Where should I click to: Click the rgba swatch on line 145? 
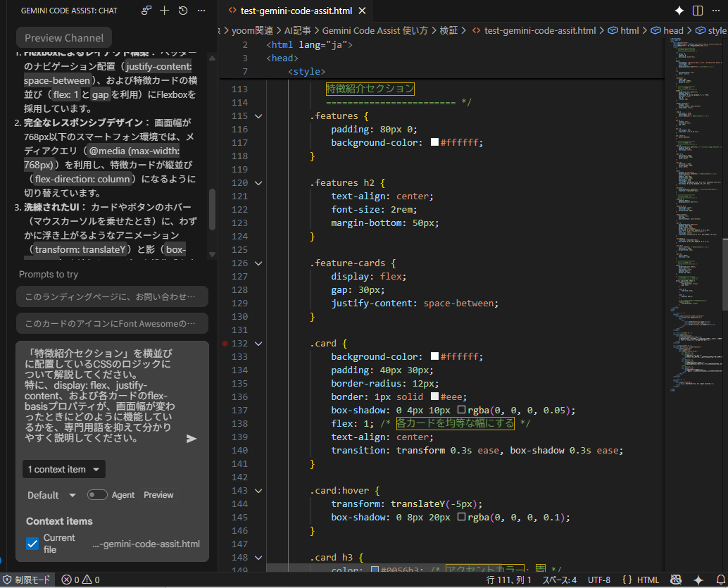click(x=461, y=516)
